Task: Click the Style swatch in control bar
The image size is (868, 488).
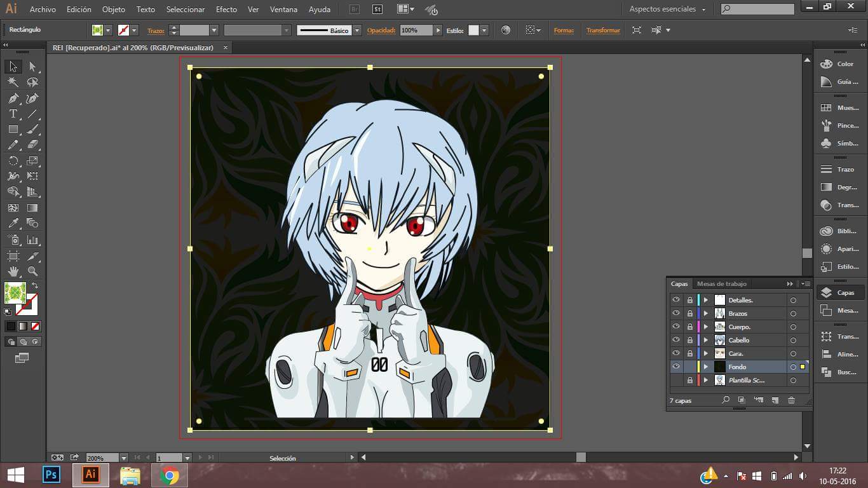Action: click(x=473, y=30)
